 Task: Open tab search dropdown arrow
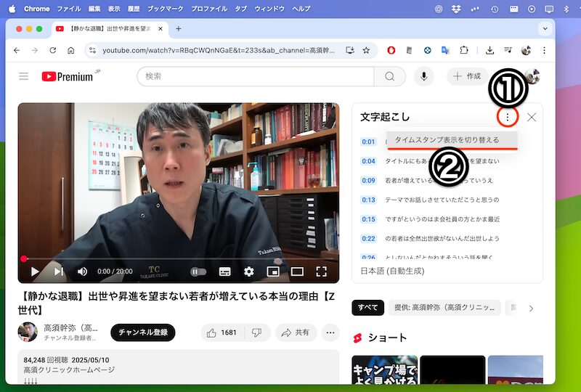(545, 28)
